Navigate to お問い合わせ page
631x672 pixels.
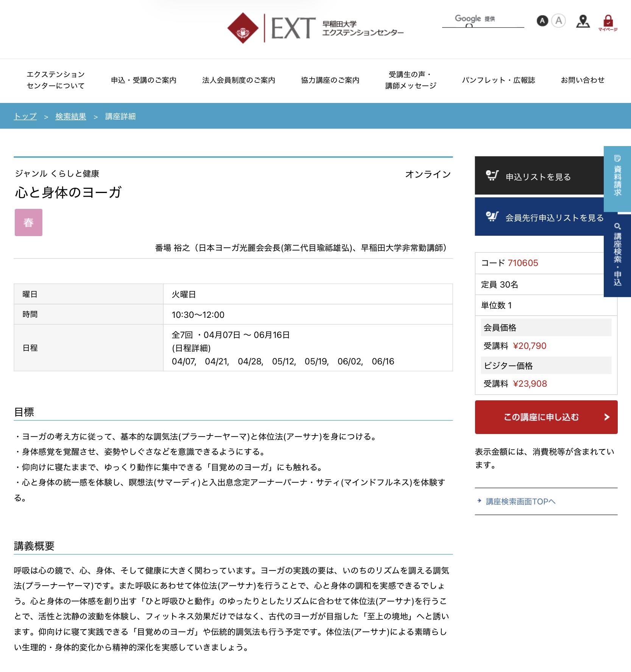583,80
